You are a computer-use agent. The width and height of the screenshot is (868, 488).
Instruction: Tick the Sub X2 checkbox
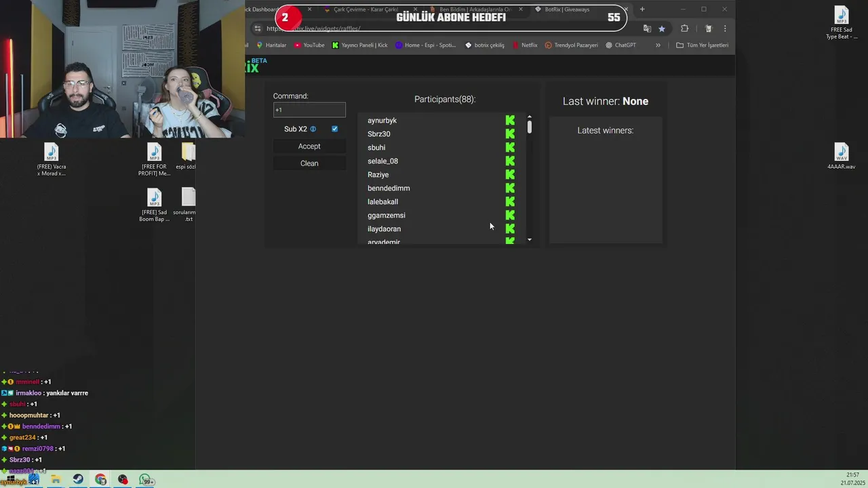334,129
